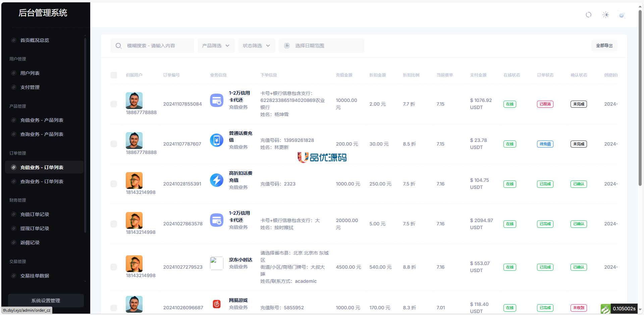This screenshot has height=315, width=644.
Task: Go to 查询业务 - 订单列表
Action: [x=44, y=181]
